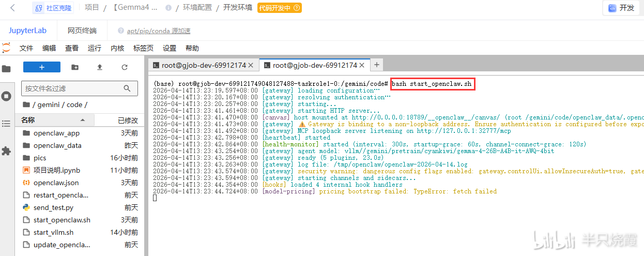Click the back arrow at top left
The width and height of the screenshot is (644, 256).
click(12, 8)
